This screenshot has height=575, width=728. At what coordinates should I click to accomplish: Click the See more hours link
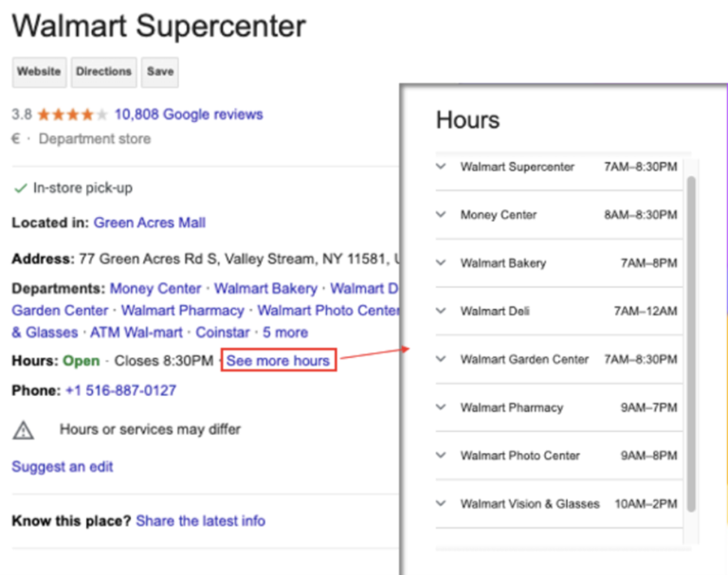pos(278,361)
